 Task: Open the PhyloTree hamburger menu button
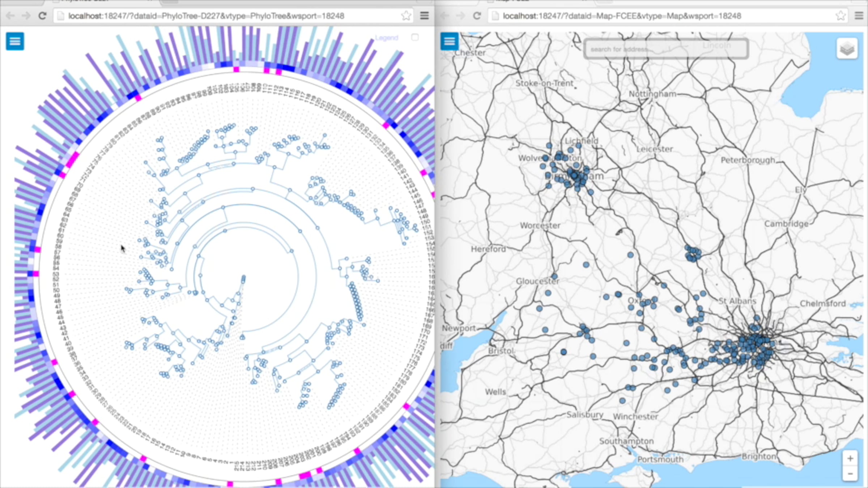15,41
